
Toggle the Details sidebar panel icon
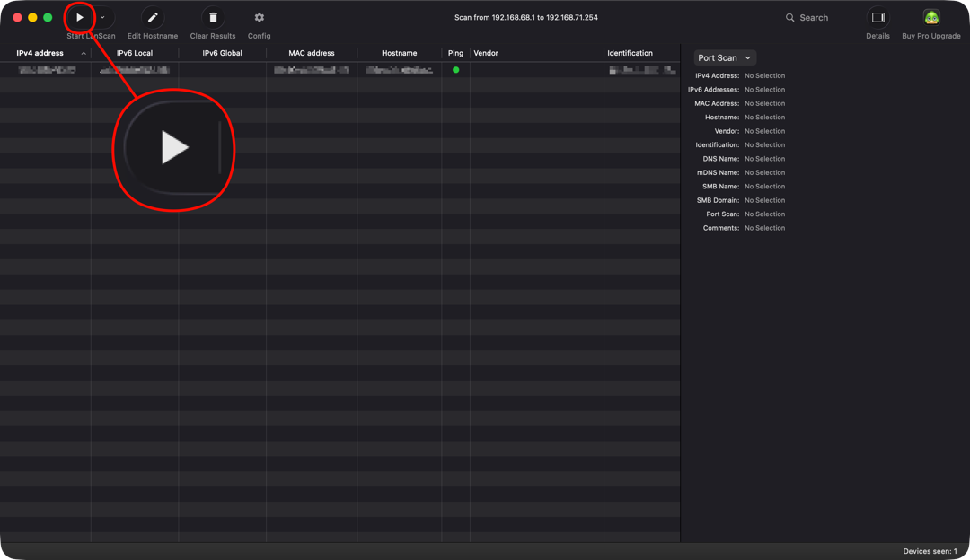pyautogui.click(x=877, y=17)
